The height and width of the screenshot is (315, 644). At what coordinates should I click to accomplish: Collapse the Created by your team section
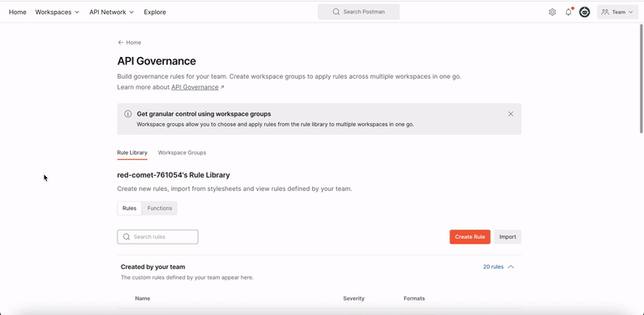tap(511, 266)
